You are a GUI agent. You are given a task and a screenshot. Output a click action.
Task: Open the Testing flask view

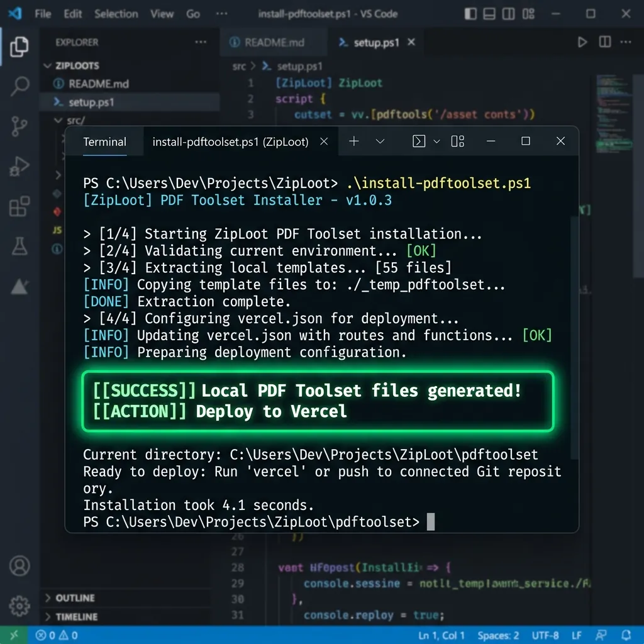19,246
